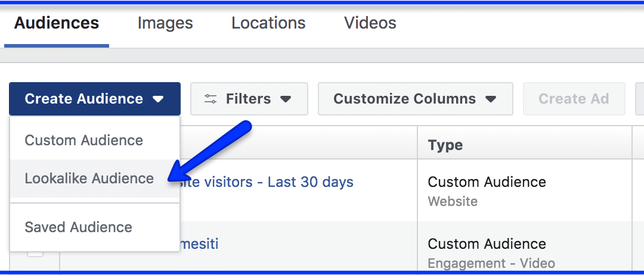This screenshot has width=644, height=275.
Task: Open the Images tab
Action: pyautogui.click(x=165, y=23)
